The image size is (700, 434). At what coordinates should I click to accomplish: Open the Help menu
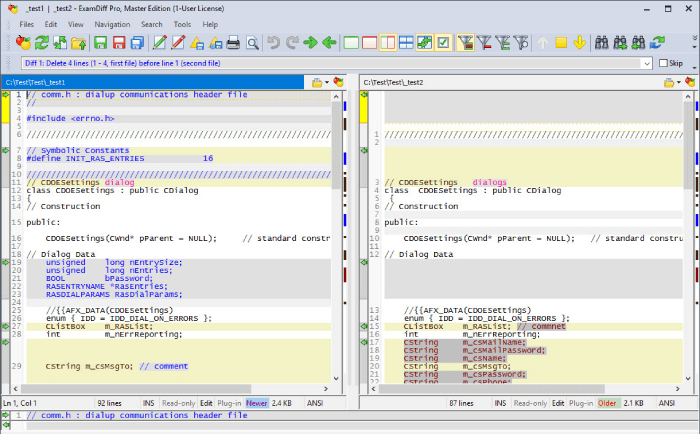(x=210, y=25)
